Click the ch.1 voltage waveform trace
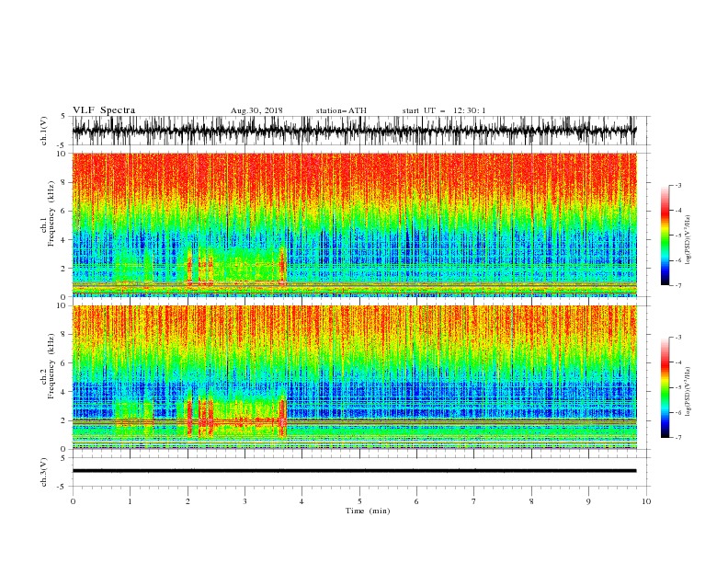 354,131
